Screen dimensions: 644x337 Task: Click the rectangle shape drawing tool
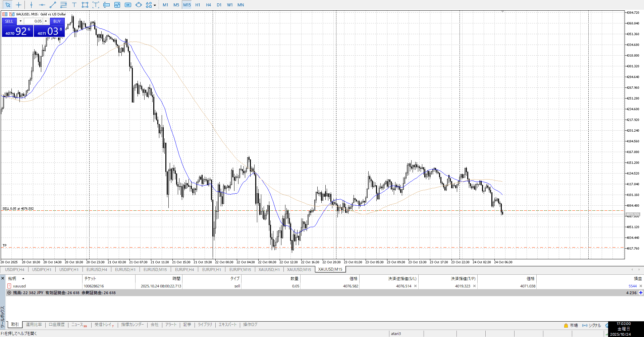point(85,5)
